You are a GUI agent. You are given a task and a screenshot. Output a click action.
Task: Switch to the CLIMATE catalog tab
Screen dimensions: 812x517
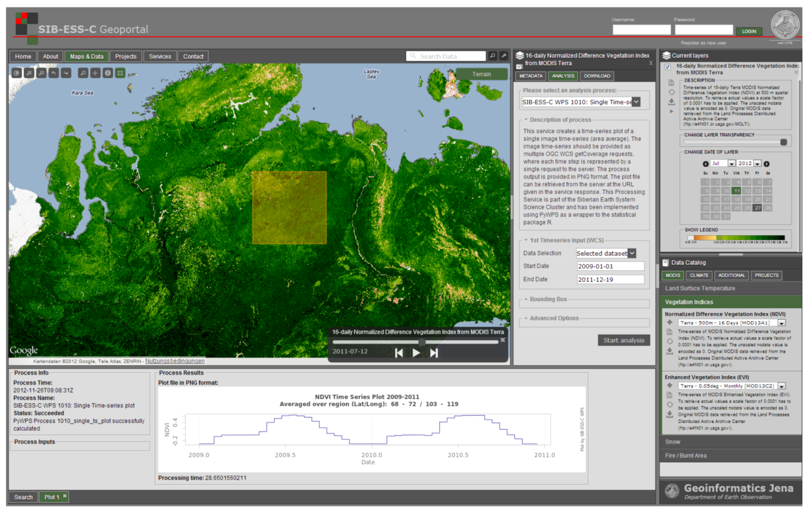[x=699, y=276]
